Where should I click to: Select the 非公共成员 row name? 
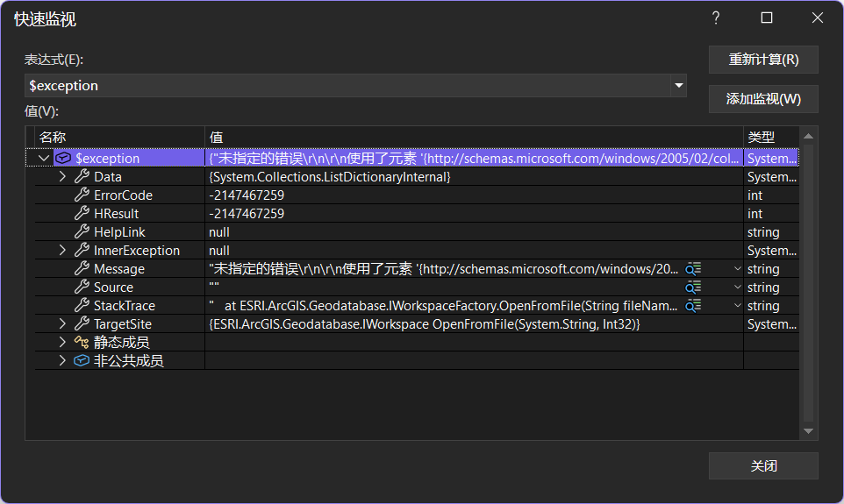129,360
